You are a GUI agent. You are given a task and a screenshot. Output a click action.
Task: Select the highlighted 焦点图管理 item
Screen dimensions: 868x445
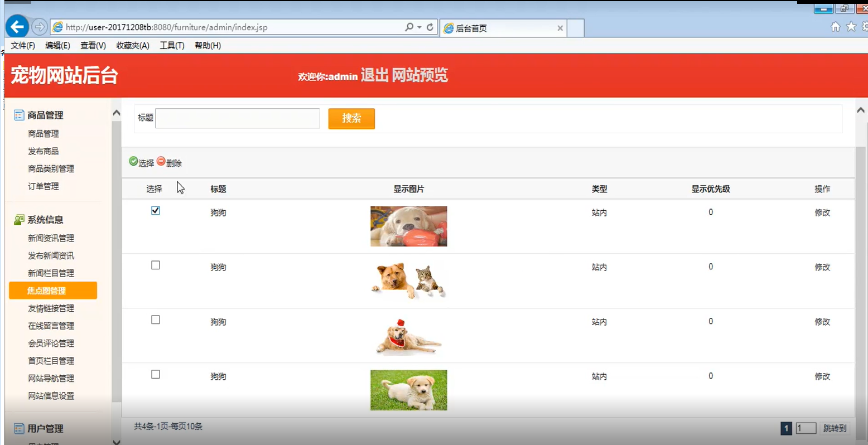53,291
